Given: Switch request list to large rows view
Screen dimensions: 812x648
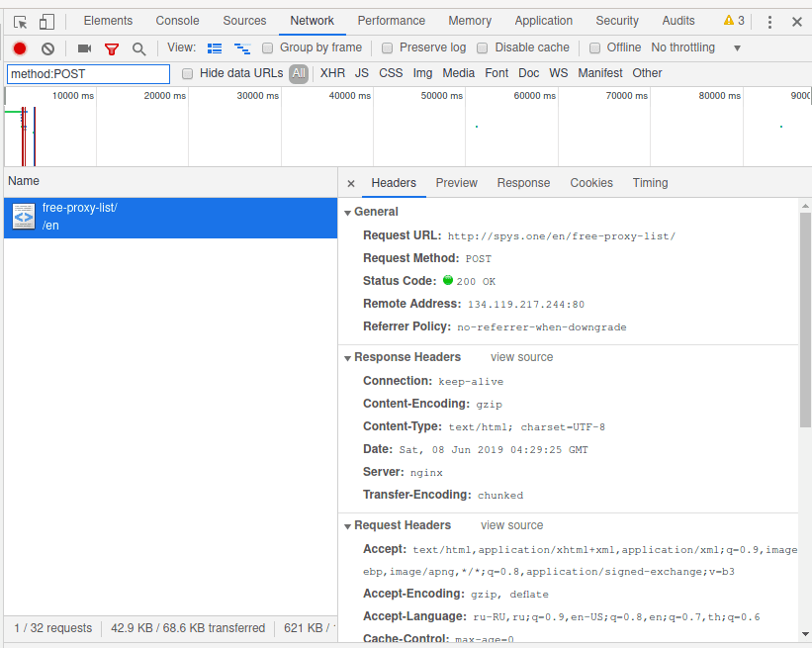Looking at the screenshot, I should (215, 47).
